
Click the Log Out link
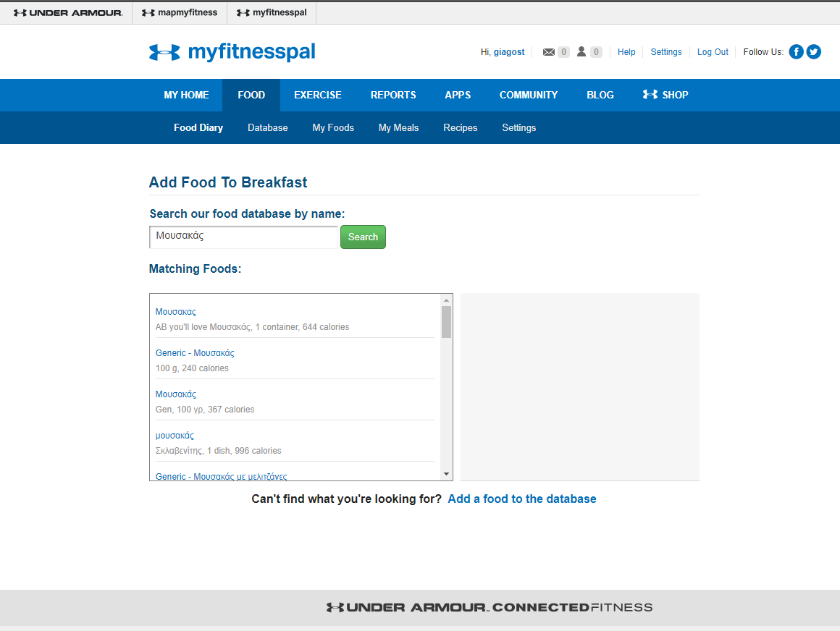[x=713, y=52]
